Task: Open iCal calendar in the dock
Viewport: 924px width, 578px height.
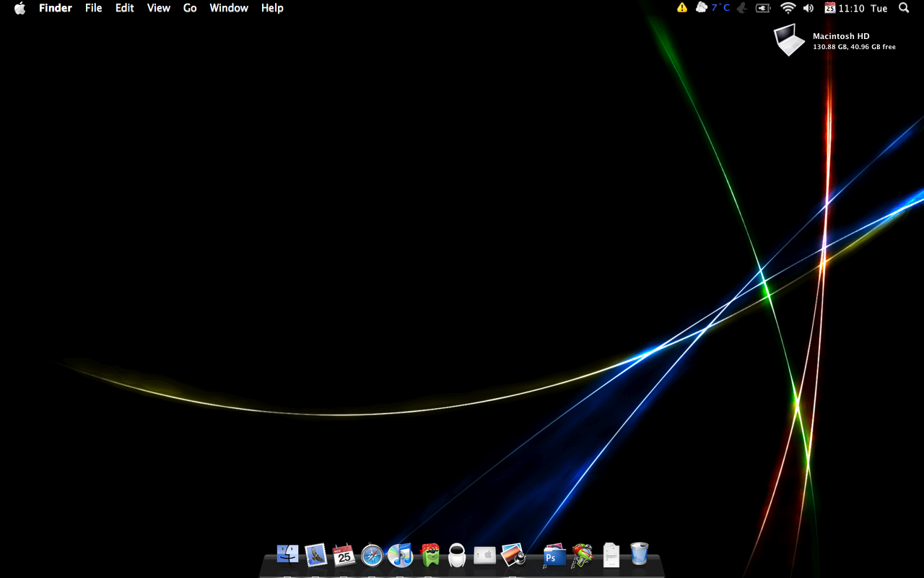Action: [344, 554]
